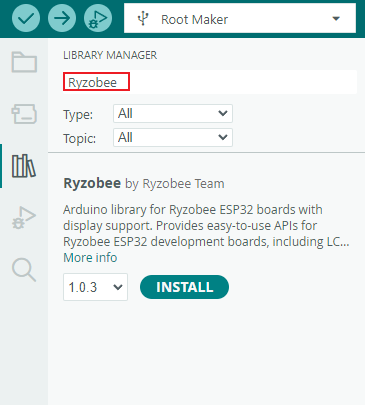Open the Sketchbook folder sidebar icon

[x=24, y=62]
